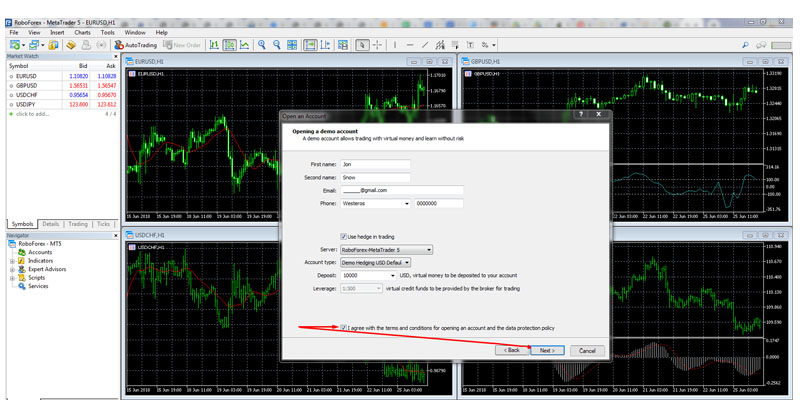800x420 pixels.
Task: Toggle the chart shift icon
Action: (x=326, y=45)
